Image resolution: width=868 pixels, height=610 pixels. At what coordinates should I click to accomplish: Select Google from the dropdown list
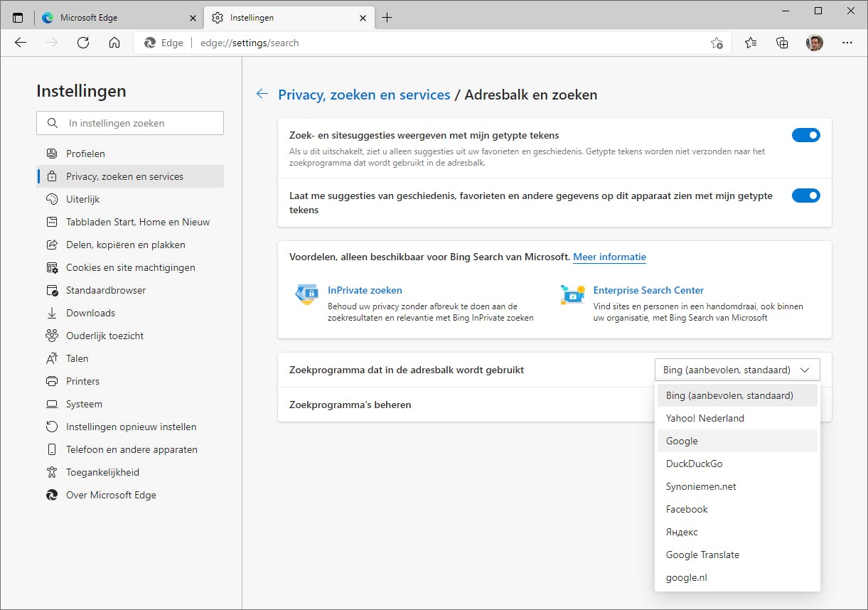(x=737, y=441)
